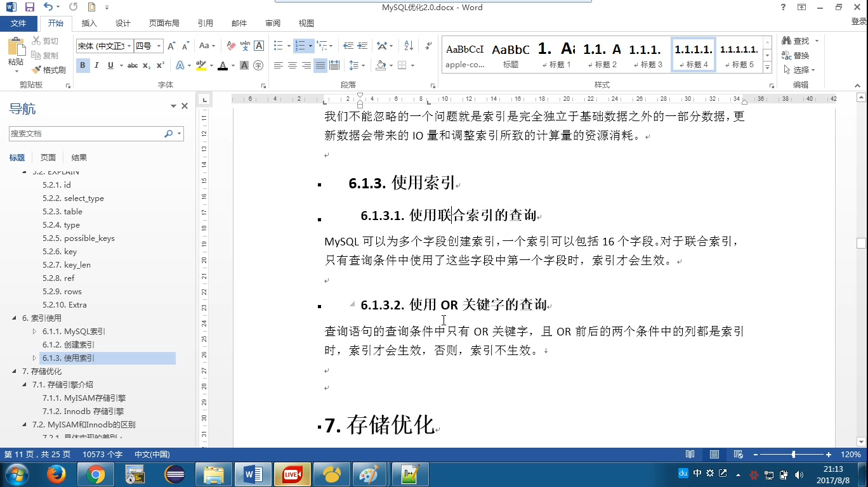Expand 6.1.1. MySQL索引 in navigation tree
The width and height of the screenshot is (868, 487).
(35, 332)
